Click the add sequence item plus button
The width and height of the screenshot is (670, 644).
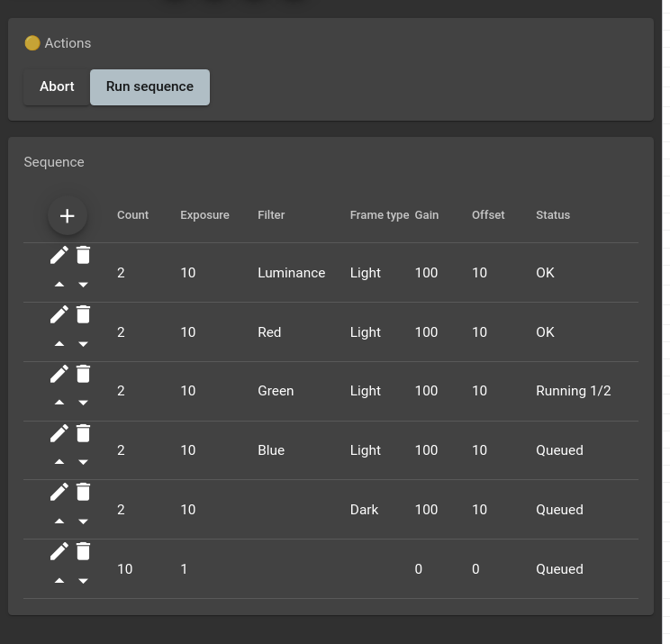(x=67, y=216)
